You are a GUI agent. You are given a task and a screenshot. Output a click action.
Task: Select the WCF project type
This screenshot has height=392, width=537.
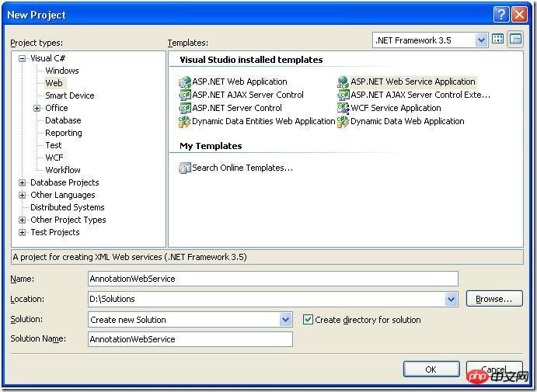54,158
